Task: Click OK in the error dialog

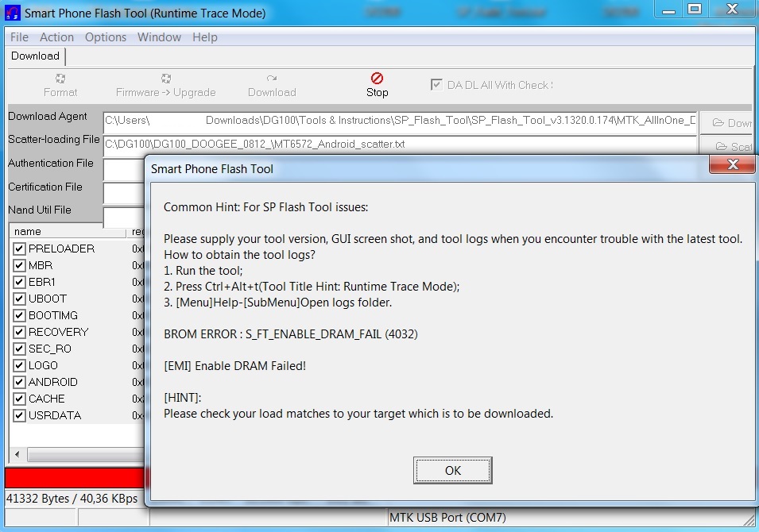Action: pyautogui.click(x=452, y=470)
